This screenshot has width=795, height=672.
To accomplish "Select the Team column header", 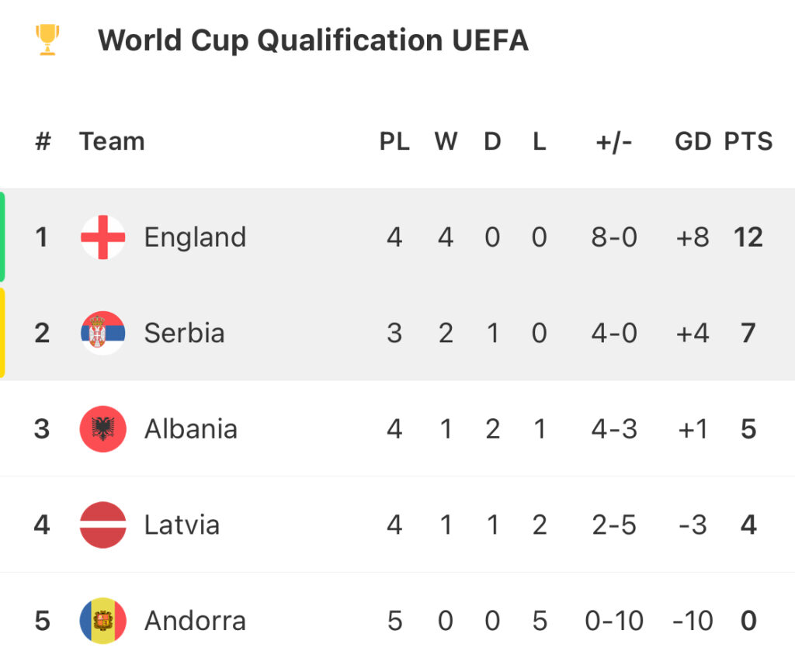I will (x=112, y=141).
